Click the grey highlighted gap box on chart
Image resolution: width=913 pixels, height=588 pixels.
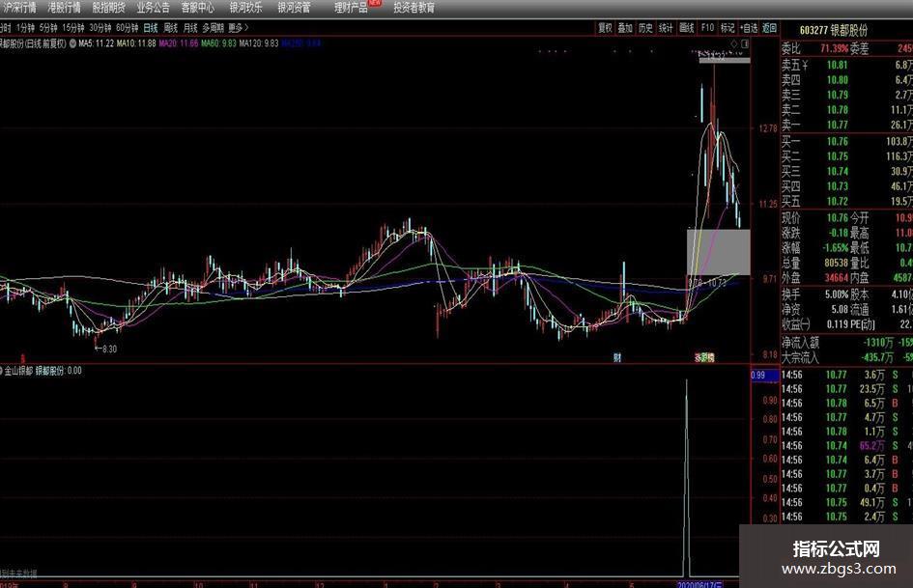click(x=719, y=252)
